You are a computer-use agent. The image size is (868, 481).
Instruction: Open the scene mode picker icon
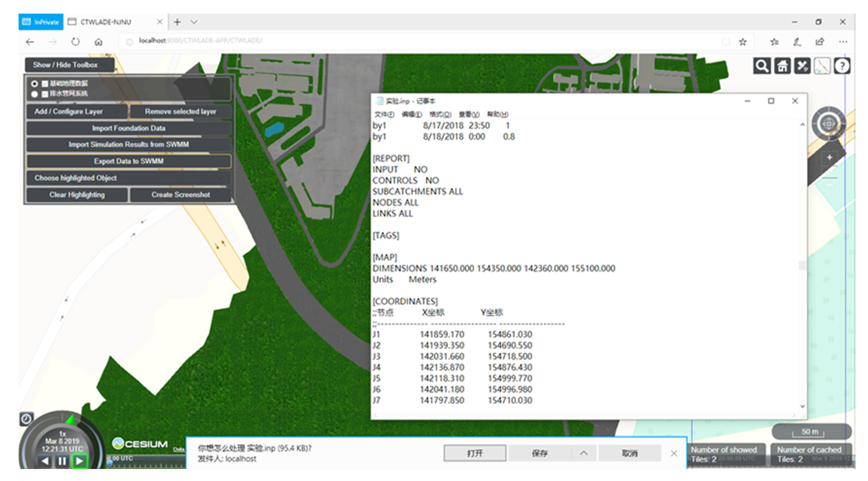[802, 66]
